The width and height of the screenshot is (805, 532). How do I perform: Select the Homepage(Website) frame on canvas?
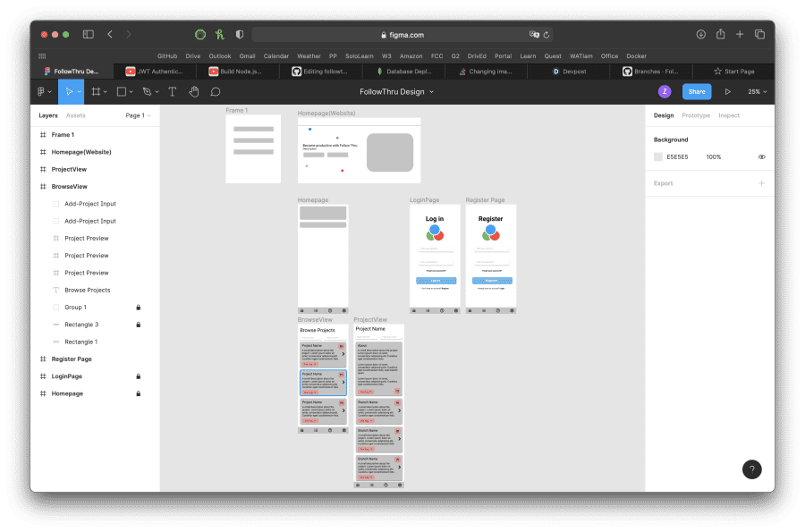click(326, 113)
